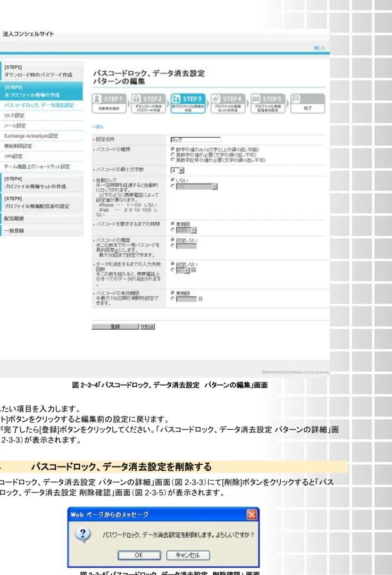The height and width of the screenshot is (575, 392).
Task: Click the リセット button
Action: point(147,327)
